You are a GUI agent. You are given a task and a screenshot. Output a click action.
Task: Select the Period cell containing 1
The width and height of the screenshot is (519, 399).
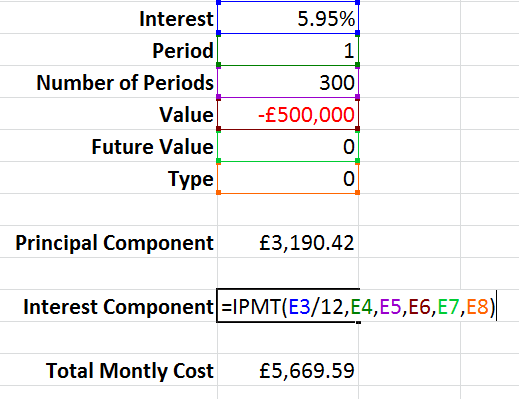[288, 50]
